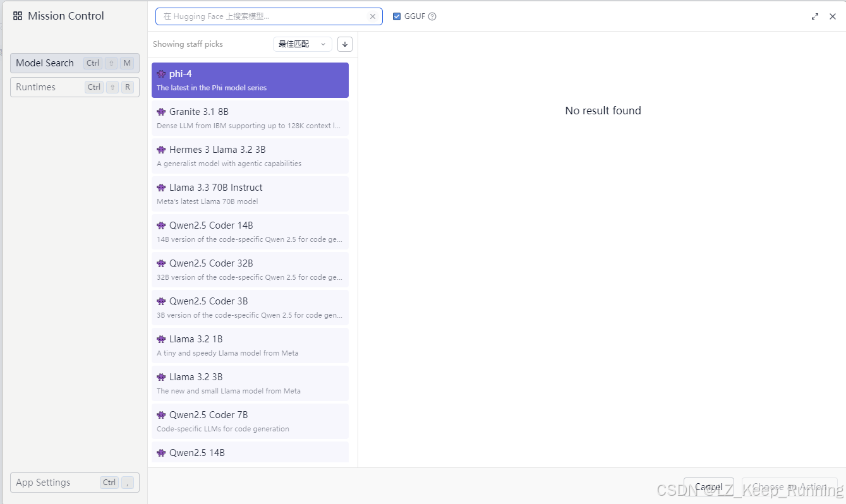Screen dimensions: 846x504
Task: Select Llama 3.2 3B entry
Action: point(250,383)
